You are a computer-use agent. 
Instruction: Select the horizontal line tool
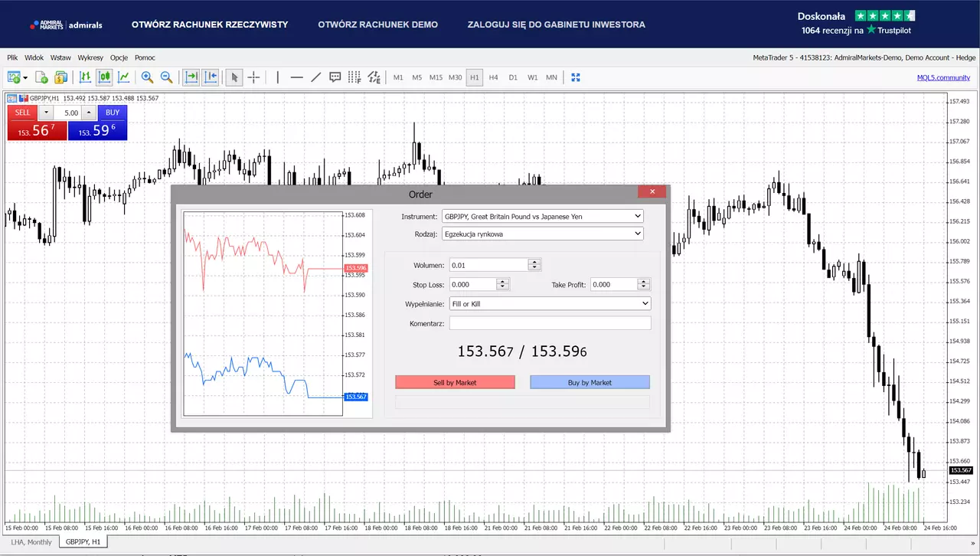click(297, 77)
